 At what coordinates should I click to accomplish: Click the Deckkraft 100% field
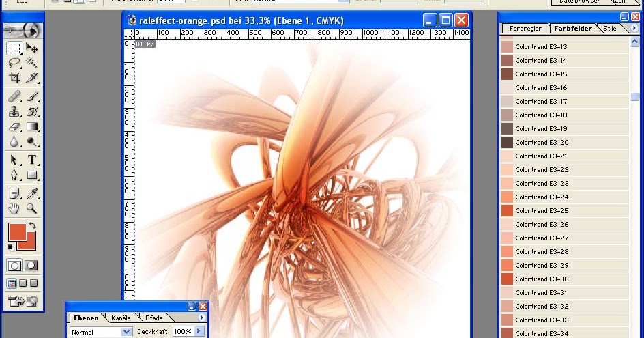[184, 331]
